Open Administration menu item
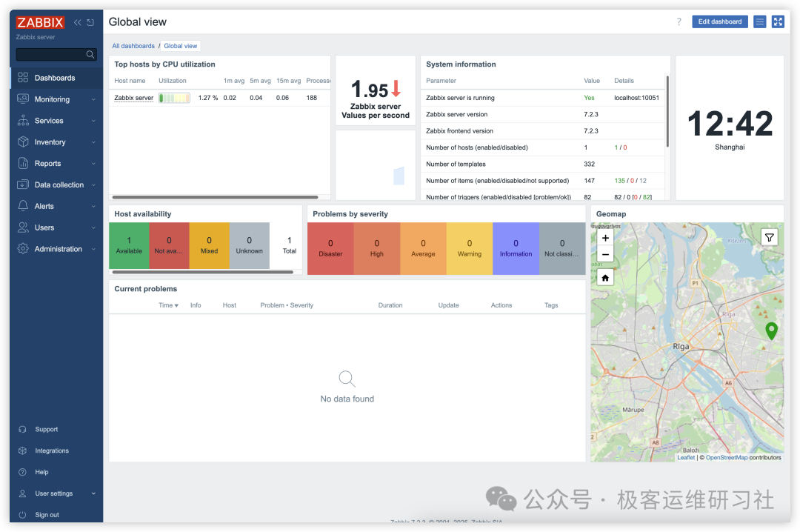800x532 pixels. (x=56, y=249)
